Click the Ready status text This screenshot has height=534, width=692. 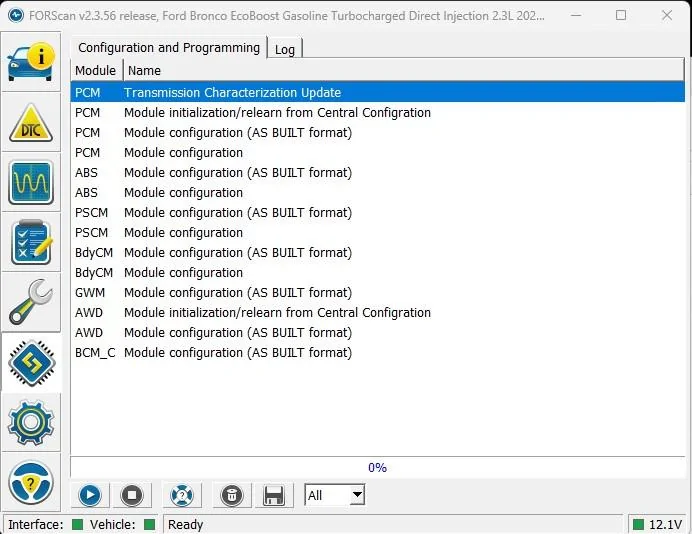(x=185, y=524)
